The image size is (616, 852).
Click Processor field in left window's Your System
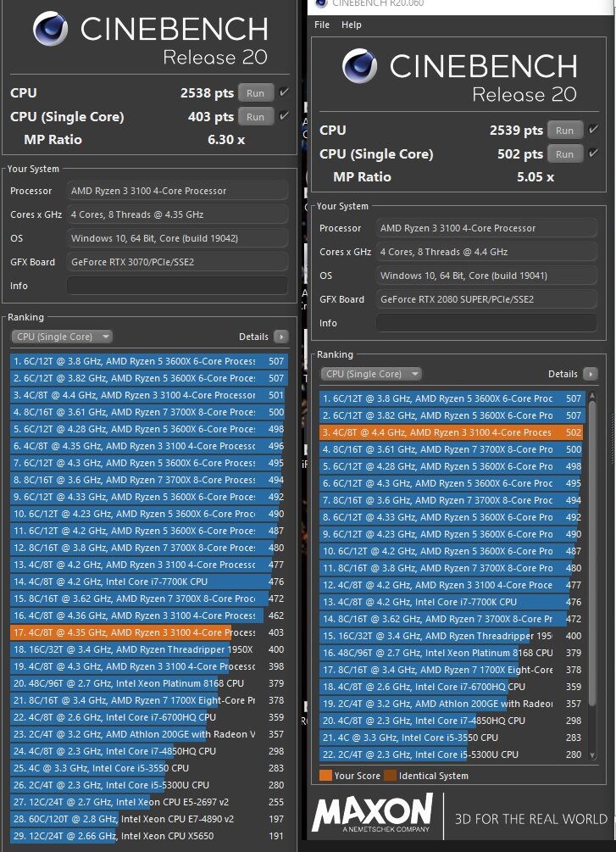(177, 191)
